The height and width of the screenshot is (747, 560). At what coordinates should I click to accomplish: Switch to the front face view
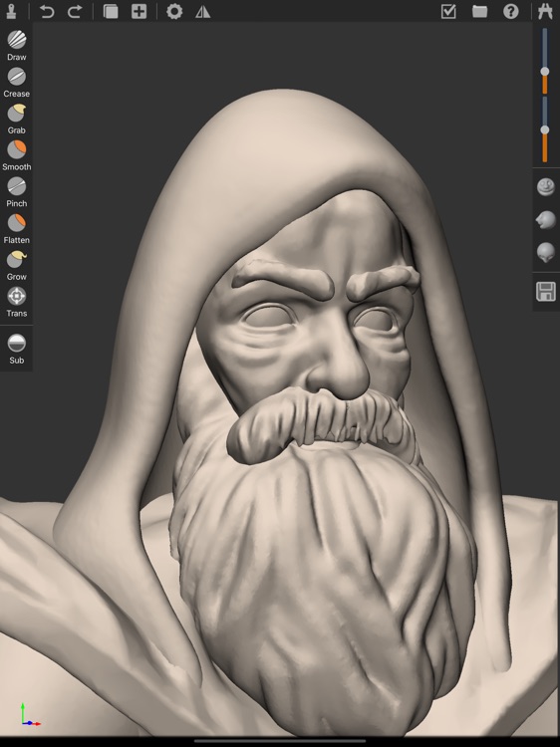pos(546,187)
